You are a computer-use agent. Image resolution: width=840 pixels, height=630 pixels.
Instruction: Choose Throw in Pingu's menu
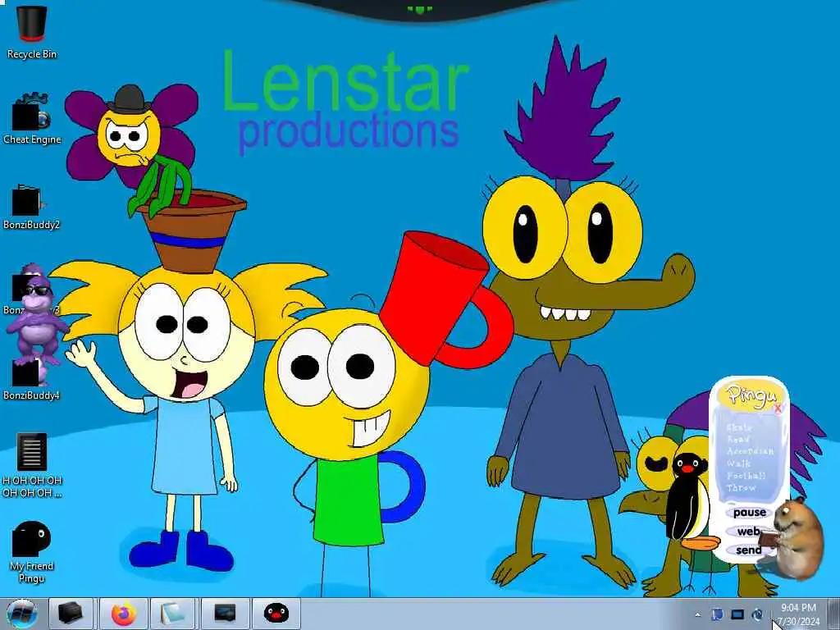[742, 488]
